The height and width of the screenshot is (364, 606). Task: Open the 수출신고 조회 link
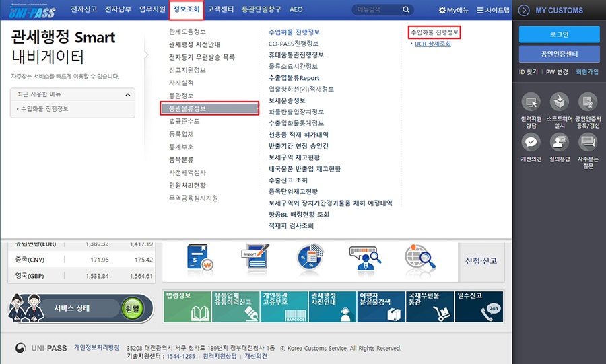(x=288, y=180)
